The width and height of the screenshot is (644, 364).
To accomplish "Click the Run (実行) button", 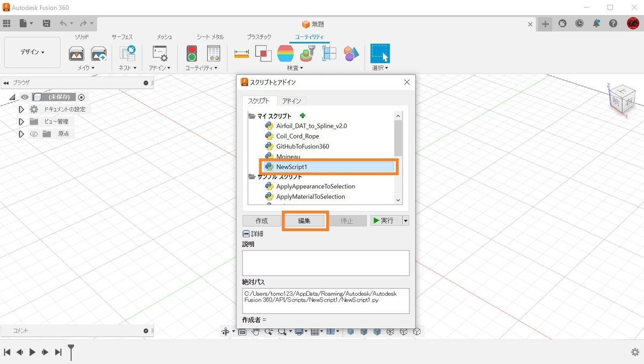I will pyautogui.click(x=386, y=221).
